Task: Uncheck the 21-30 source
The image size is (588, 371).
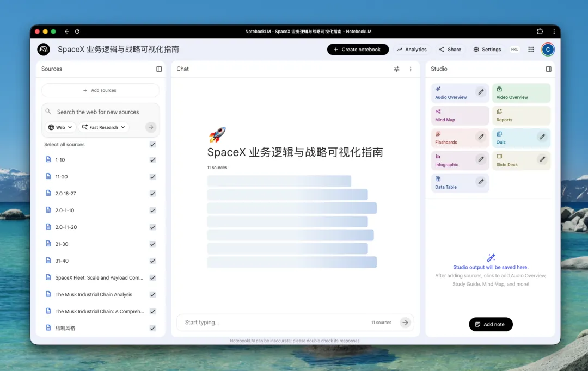Action: pos(152,244)
